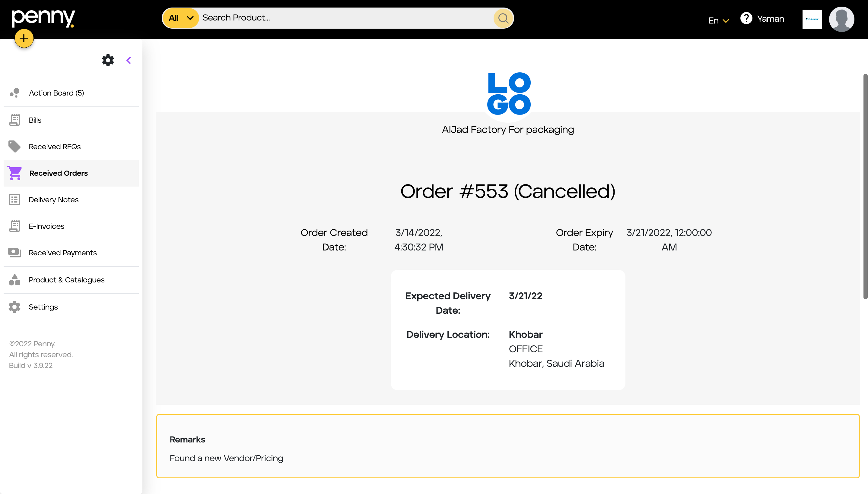Expand the En language selector
868x494 pixels.
(x=719, y=21)
